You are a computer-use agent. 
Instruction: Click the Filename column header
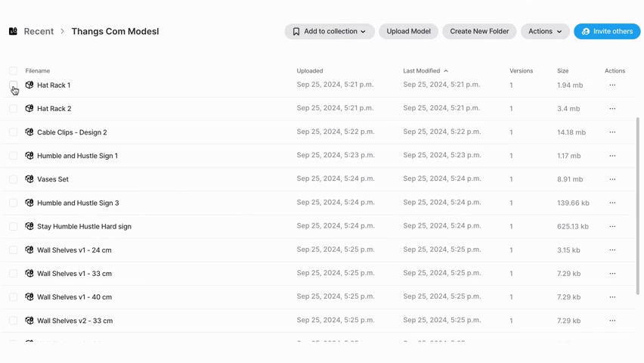(38, 71)
